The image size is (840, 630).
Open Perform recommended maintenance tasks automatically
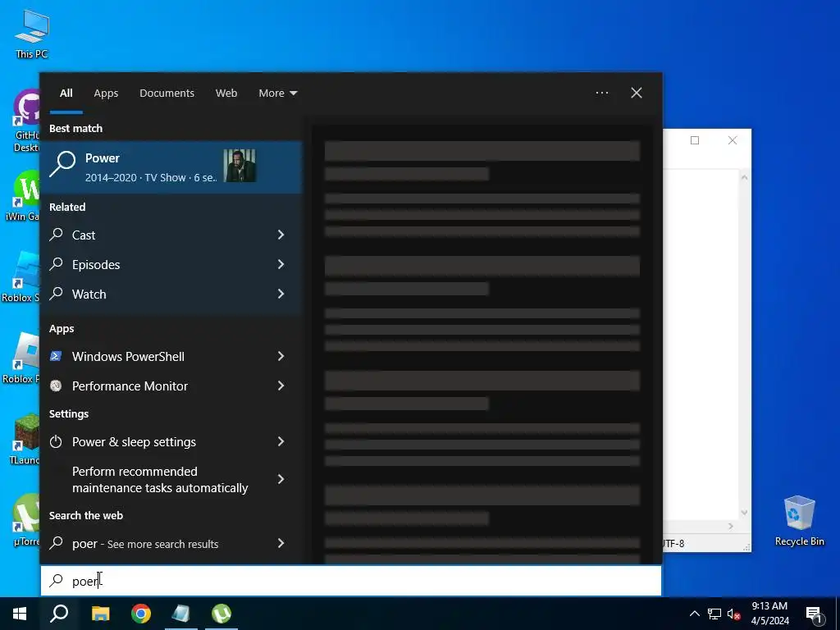click(x=171, y=479)
